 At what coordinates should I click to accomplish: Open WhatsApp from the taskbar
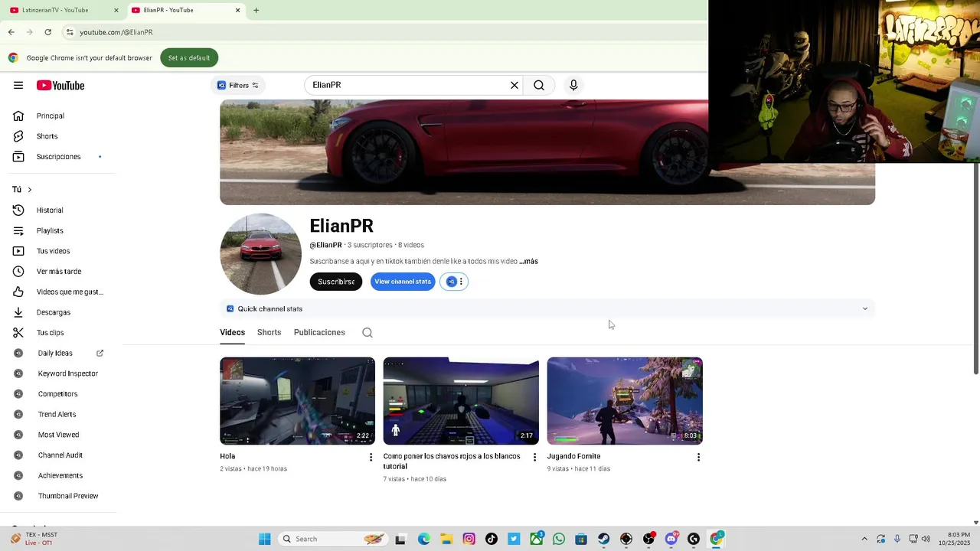pos(559,539)
